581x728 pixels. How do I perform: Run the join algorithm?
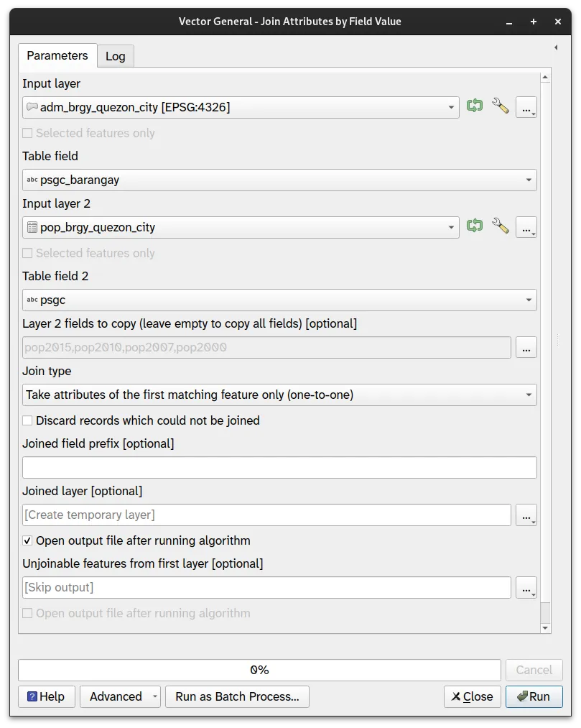tap(534, 696)
